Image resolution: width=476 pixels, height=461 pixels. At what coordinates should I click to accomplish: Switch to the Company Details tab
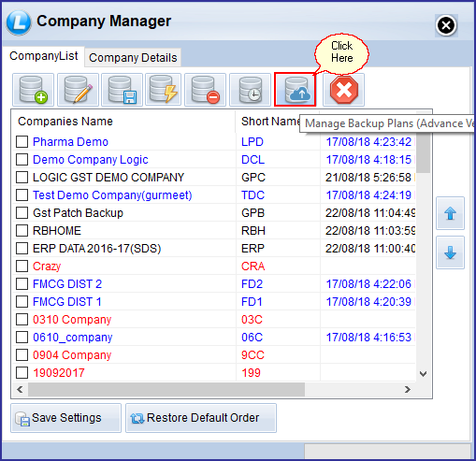tap(133, 58)
